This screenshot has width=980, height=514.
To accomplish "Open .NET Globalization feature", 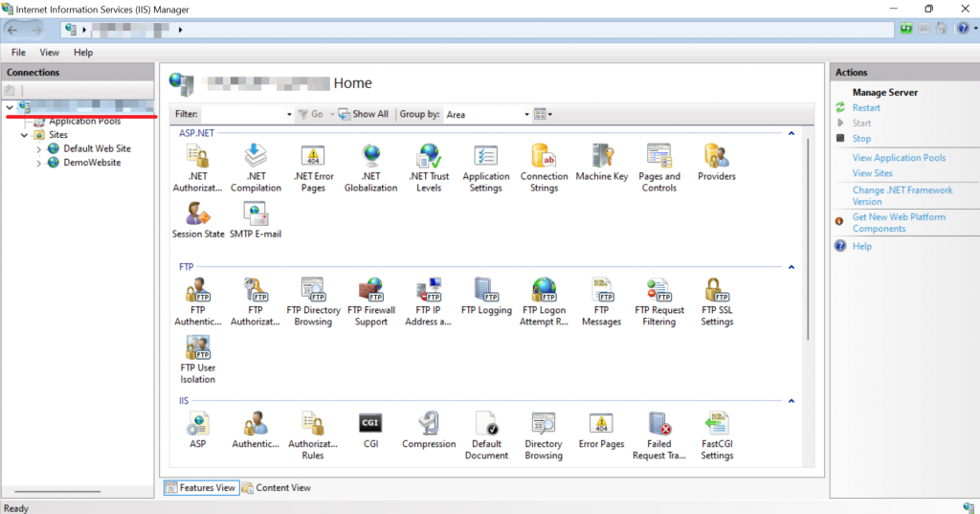I will pyautogui.click(x=370, y=168).
